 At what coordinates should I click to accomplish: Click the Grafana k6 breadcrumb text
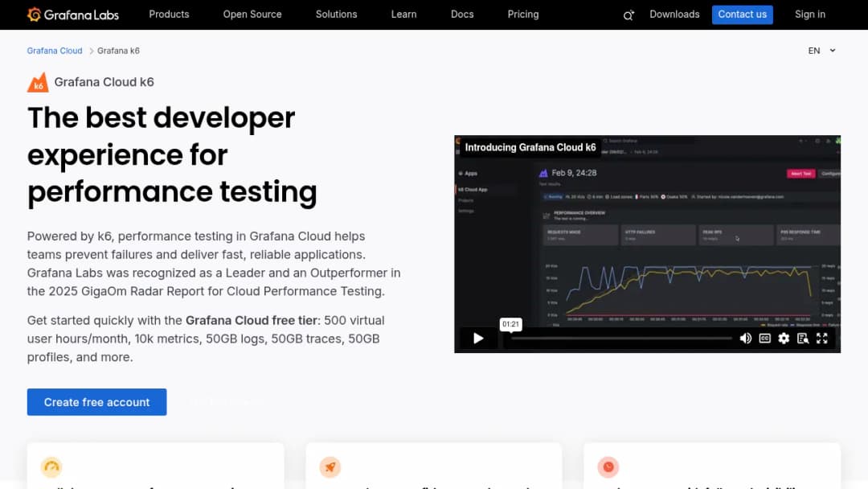118,51
